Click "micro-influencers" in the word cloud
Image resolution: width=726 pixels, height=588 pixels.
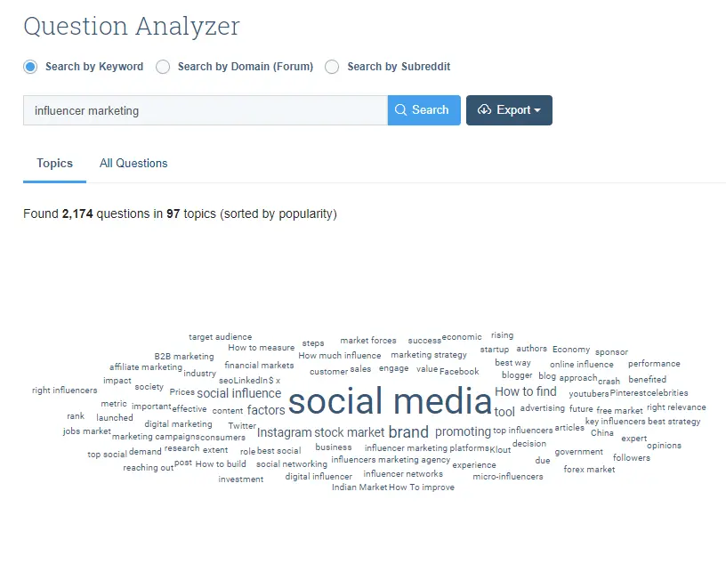pyautogui.click(x=507, y=477)
